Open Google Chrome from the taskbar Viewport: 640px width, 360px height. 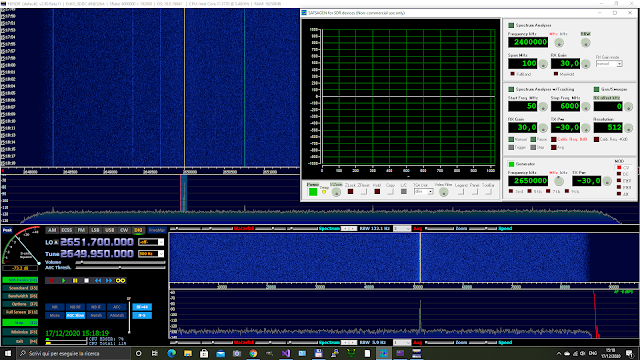tap(253, 353)
